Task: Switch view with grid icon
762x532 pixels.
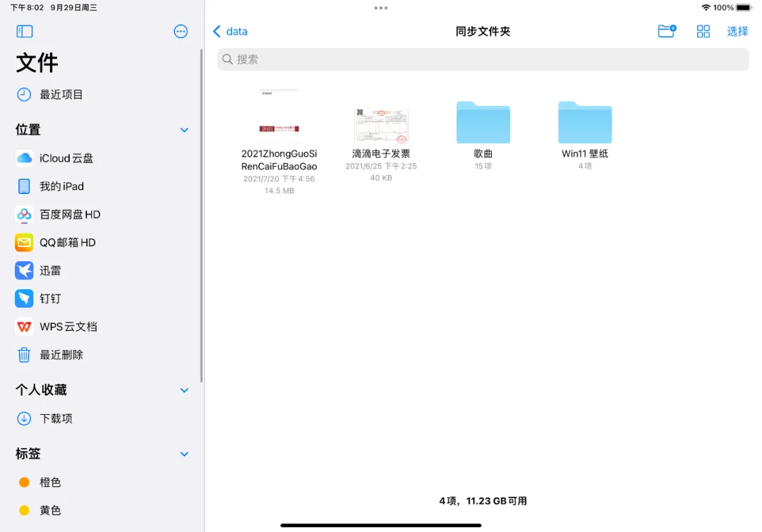Action: click(703, 32)
